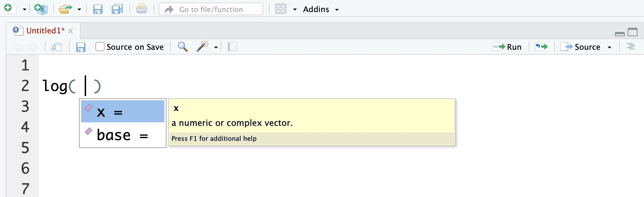Toggle the Source on Save checkbox
Viewport: 644px width, 197px height.
tap(100, 47)
